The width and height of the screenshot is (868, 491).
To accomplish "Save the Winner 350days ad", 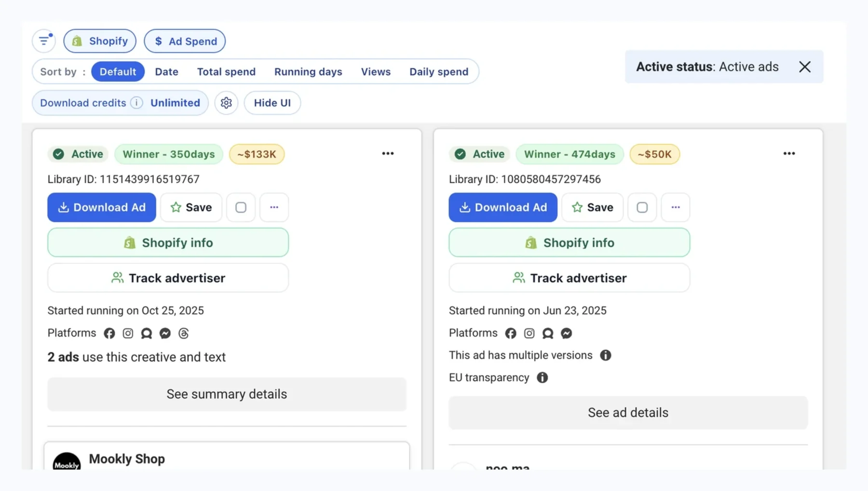I will (191, 207).
